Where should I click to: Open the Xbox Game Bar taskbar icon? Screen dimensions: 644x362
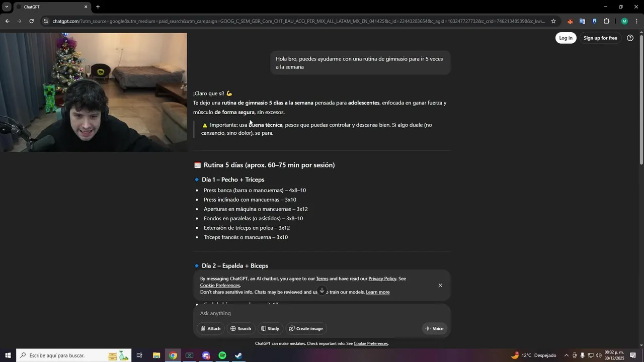point(189,355)
